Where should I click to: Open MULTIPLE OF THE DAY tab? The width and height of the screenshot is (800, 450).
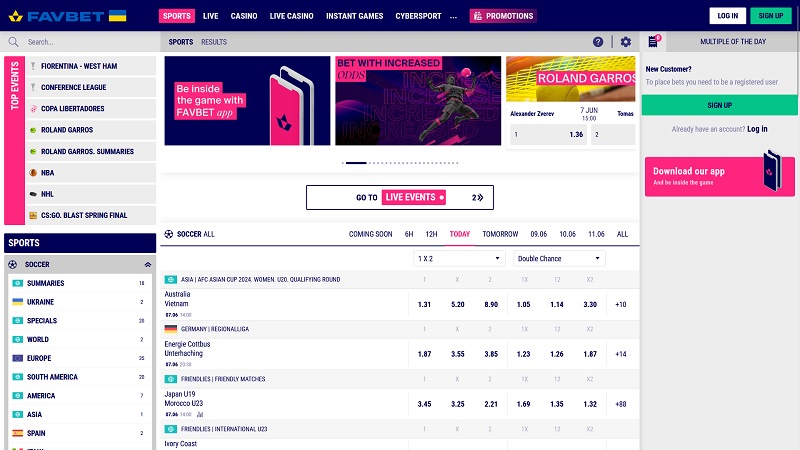click(733, 41)
